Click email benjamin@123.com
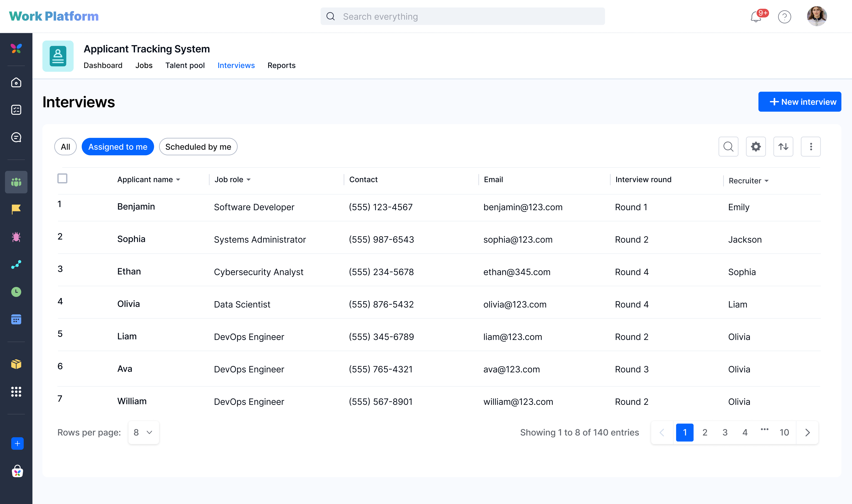The width and height of the screenshot is (852, 504). pos(523,207)
